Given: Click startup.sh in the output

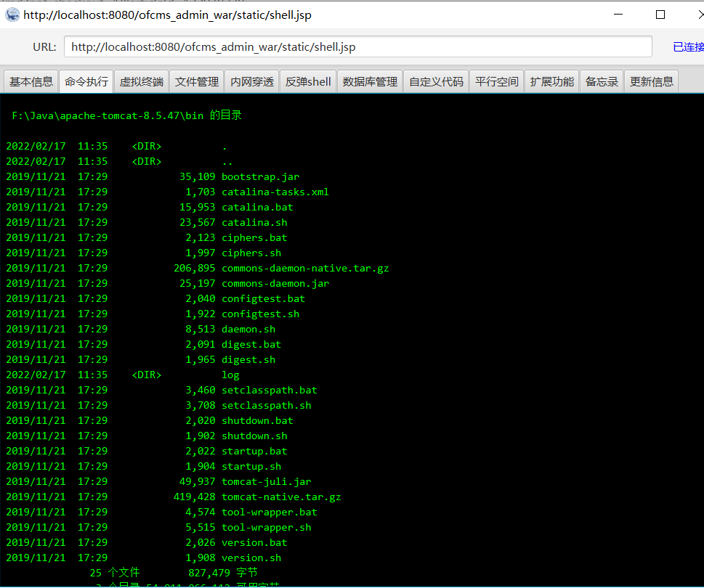Looking at the screenshot, I should coord(251,467).
